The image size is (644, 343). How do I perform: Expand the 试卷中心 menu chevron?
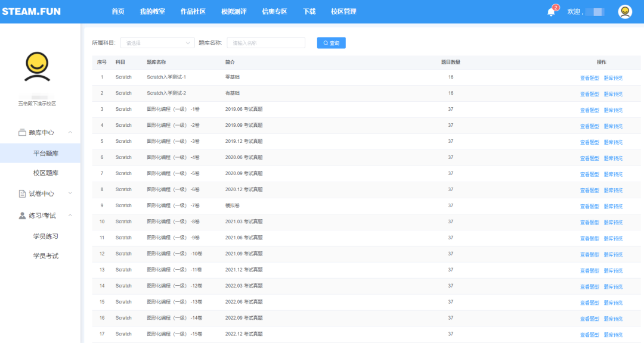(x=70, y=194)
